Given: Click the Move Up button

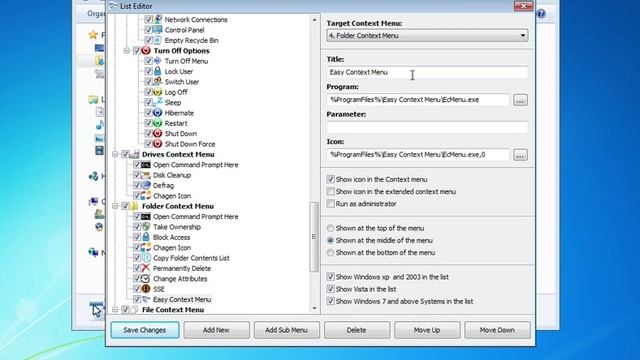Looking at the screenshot, I should (427, 330).
